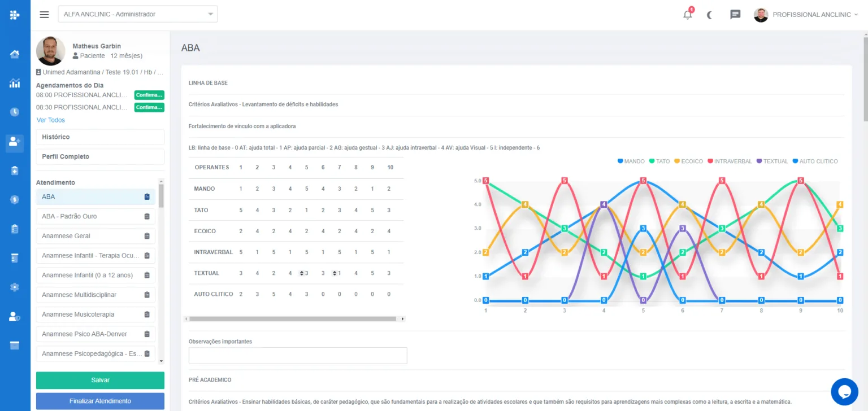Click clipboard icon on Anamnese Infantil (0 a 12 anos)

[147, 276]
